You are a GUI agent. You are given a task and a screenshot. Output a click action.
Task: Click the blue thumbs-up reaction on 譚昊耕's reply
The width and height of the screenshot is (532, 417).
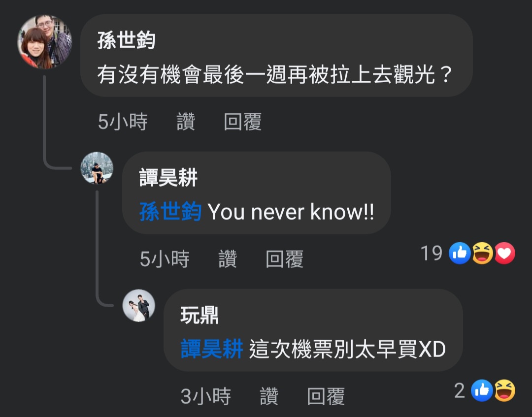[x=460, y=253]
